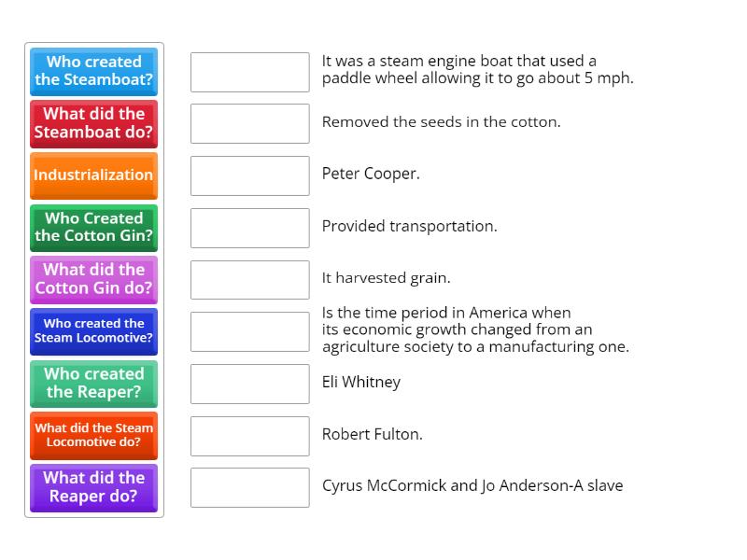Viewport: 747px width, 560px height.
Task: Click the box beside 'It harvested grain'
Action: 249,279
